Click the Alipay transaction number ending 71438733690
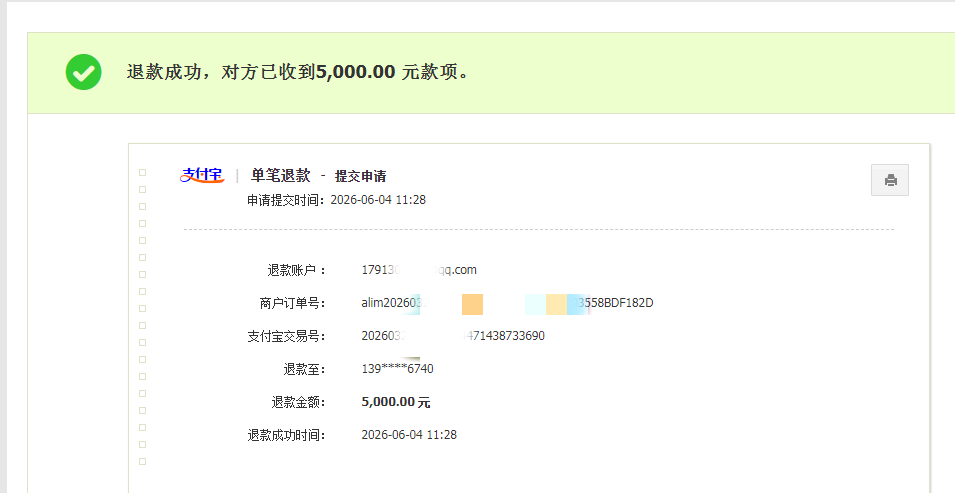This screenshot has width=955, height=493. tap(453, 336)
